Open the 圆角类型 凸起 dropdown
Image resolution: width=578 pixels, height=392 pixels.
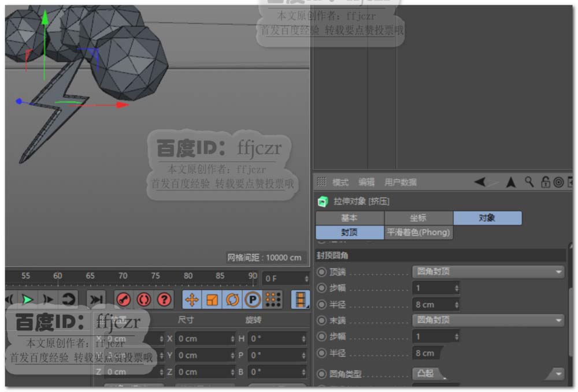point(488,374)
